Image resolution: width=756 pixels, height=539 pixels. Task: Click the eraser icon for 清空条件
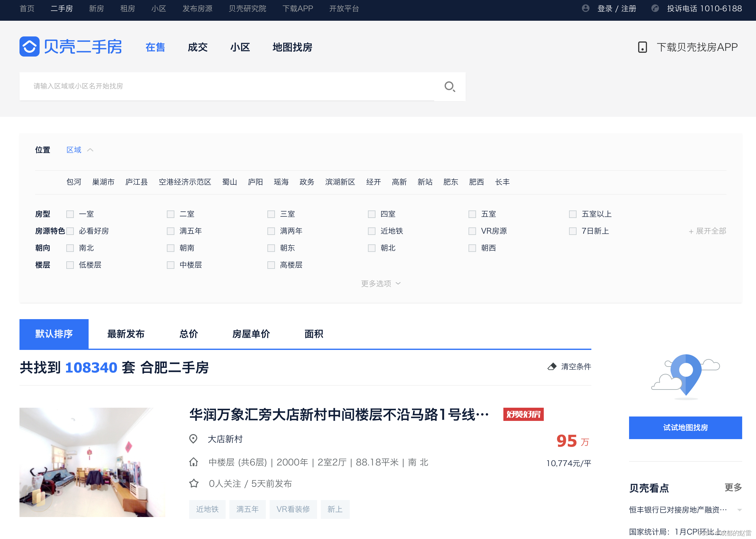(x=552, y=367)
